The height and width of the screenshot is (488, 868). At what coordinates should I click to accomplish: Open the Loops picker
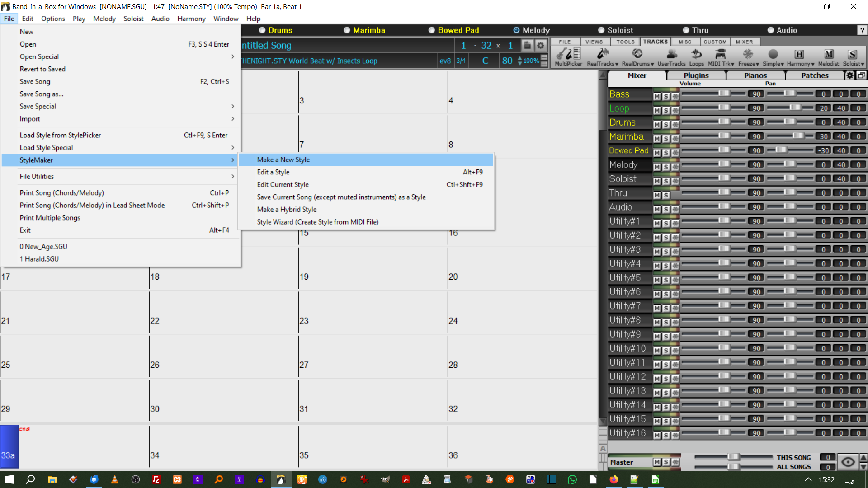(696, 57)
